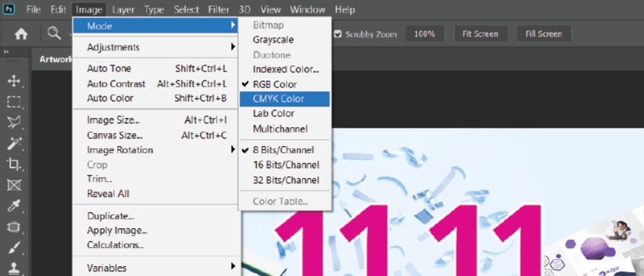Expand the Image Rotation submenu

pos(157,150)
